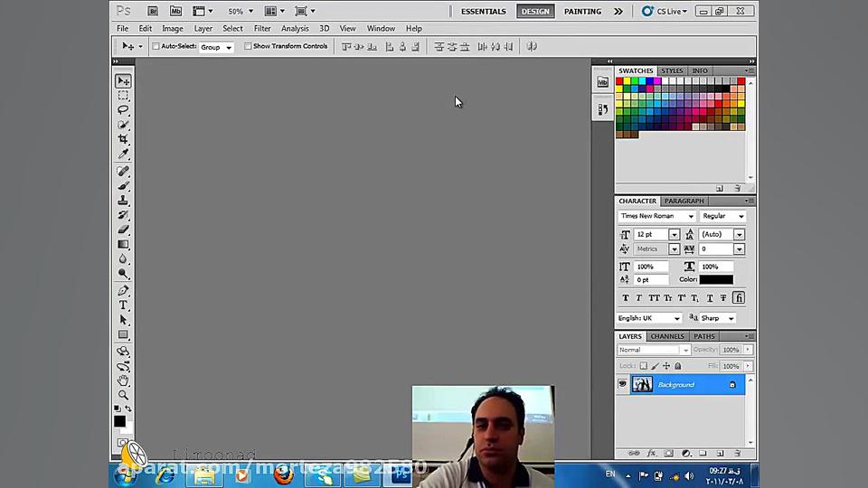This screenshot has height=488, width=868.
Task: Open the 50% zoom level dropdown
Action: click(250, 11)
